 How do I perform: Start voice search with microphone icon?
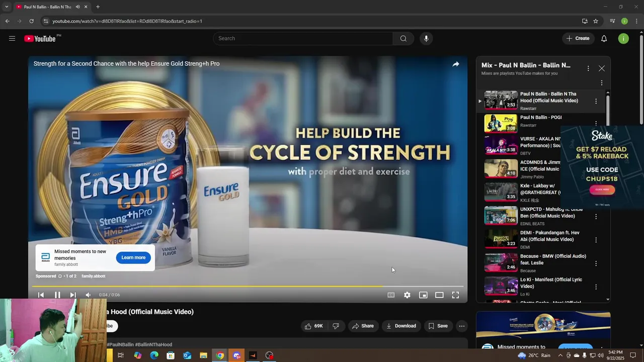pos(426,39)
